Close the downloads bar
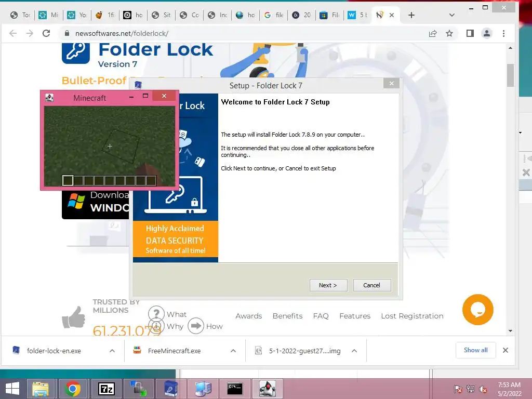This screenshot has height=399, width=532. (505, 350)
